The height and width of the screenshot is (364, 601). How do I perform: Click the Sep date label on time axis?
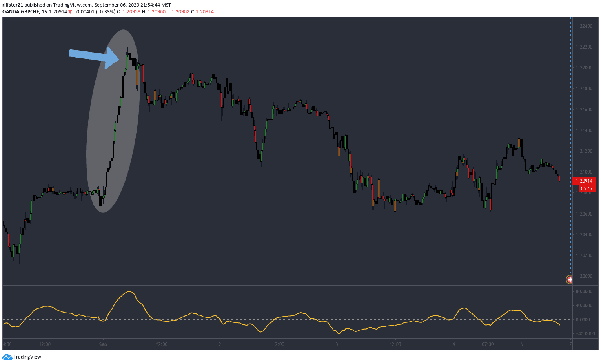tap(103, 344)
